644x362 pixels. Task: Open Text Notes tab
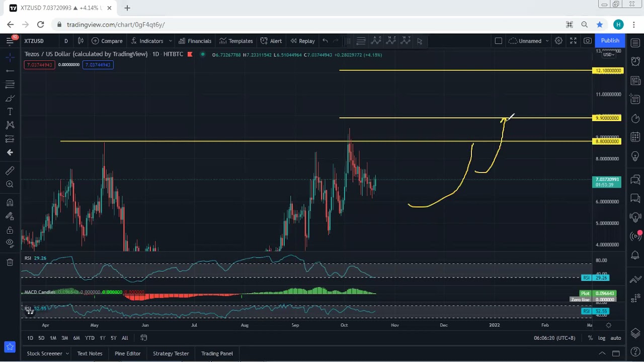90,353
